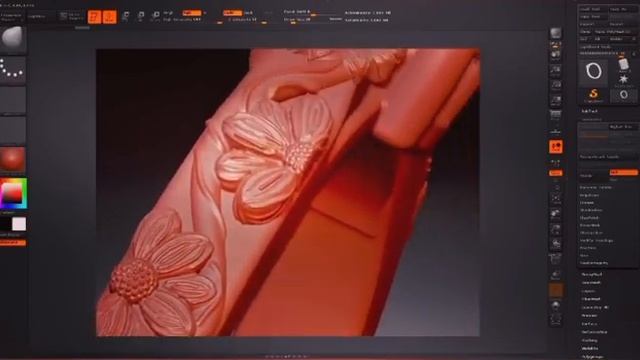Screen dimensions: 640x360
Task: Open Projection Master
Action: [x=11, y=17]
